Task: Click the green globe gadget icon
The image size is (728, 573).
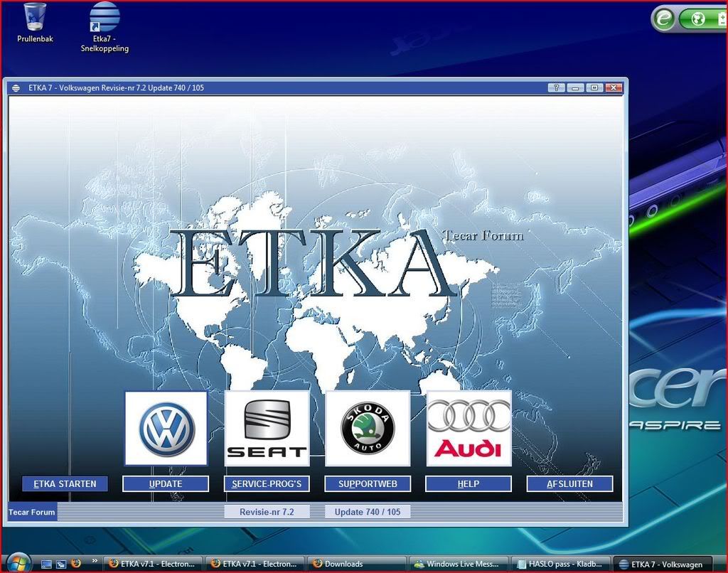Action: [698, 18]
